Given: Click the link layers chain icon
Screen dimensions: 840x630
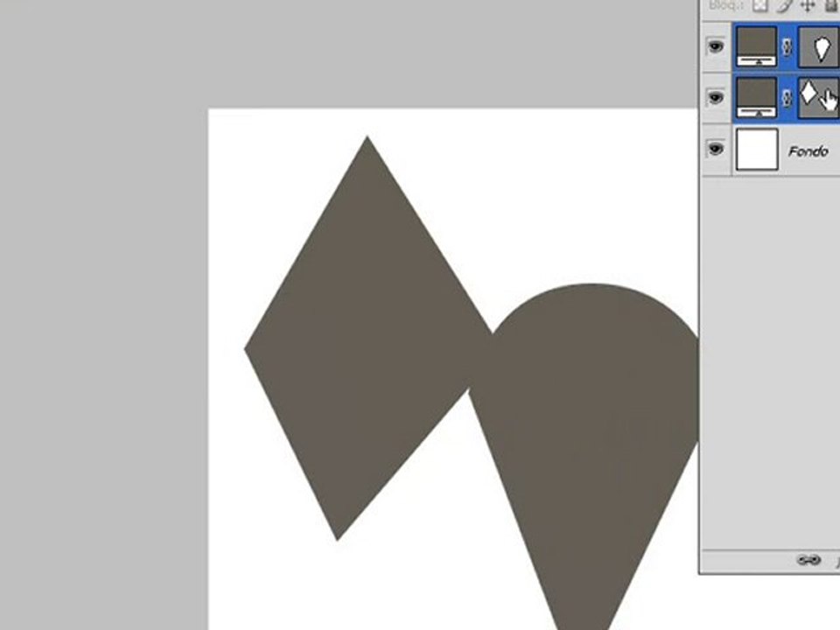Looking at the screenshot, I should pos(808,560).
